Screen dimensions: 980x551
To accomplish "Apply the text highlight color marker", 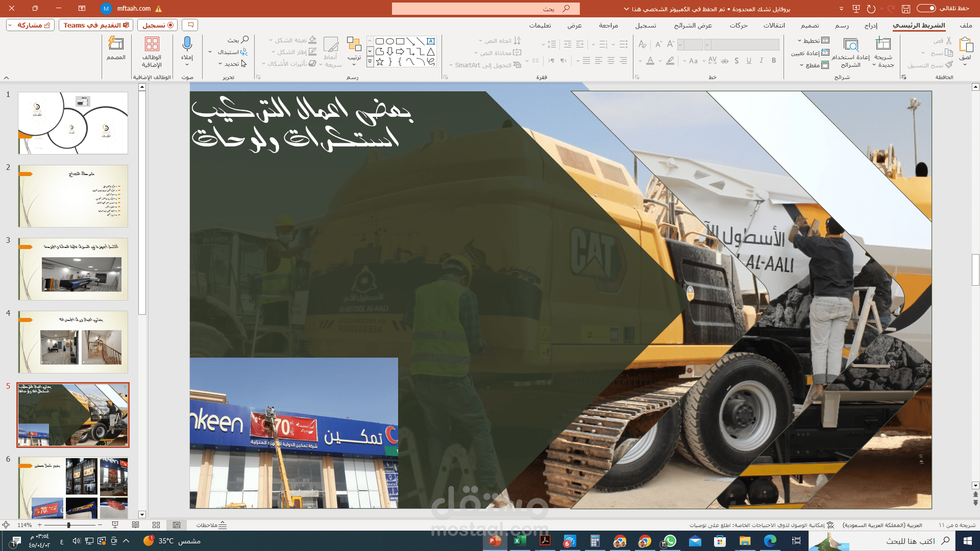I will (670, 61).
